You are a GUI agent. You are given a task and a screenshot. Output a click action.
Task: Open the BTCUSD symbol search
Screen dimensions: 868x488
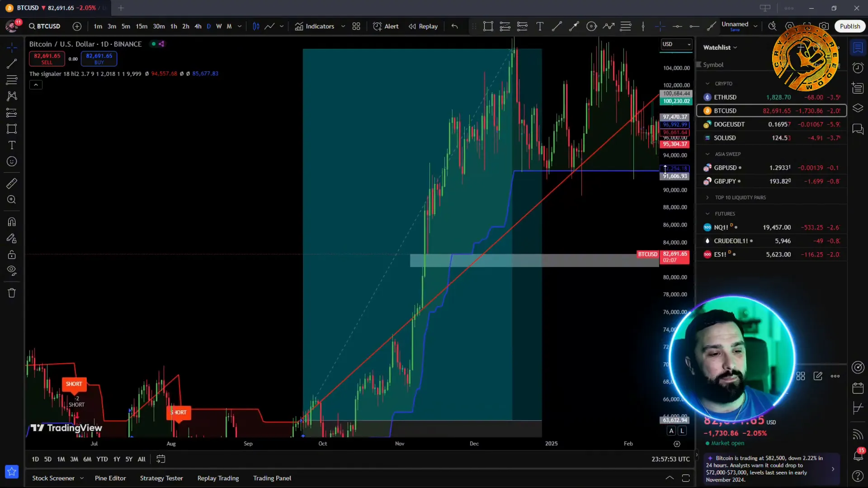tap(44, 26)
